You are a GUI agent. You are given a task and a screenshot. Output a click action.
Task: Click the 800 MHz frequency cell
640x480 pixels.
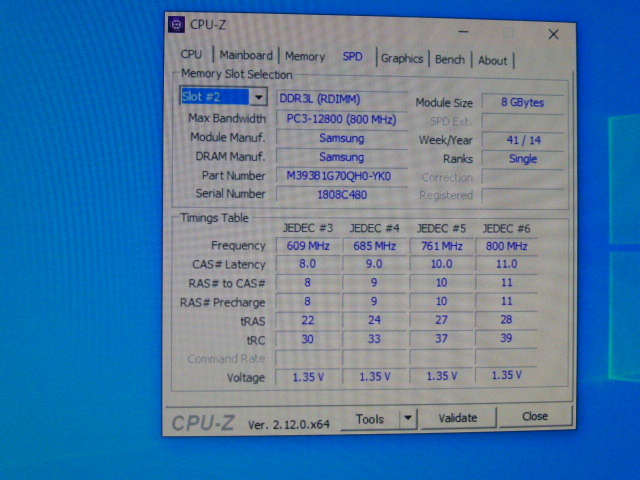[x=506, y=246]
